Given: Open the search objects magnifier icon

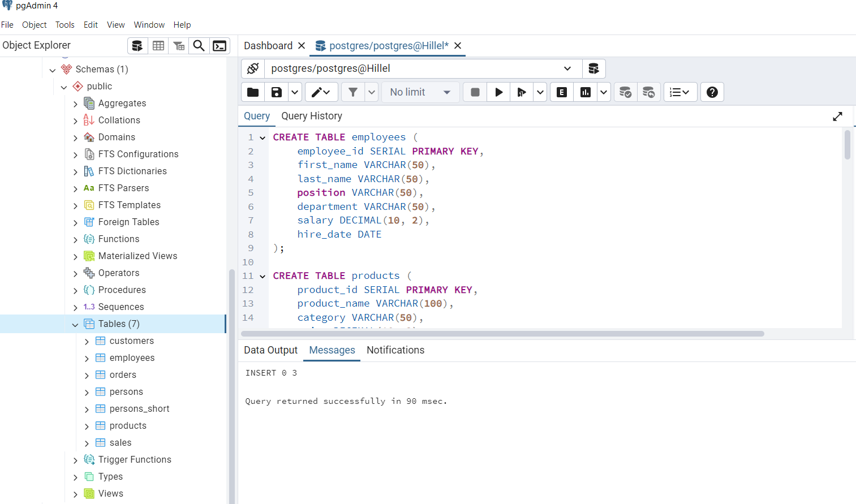Looking at the screenshot, I should click(199, 45).
